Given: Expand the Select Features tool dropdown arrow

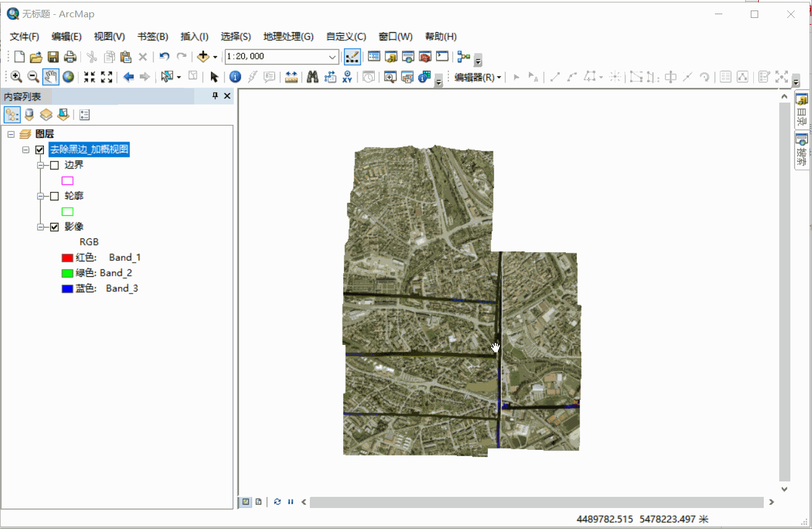Looking at the screenshot, I should (x=179, y=77).
